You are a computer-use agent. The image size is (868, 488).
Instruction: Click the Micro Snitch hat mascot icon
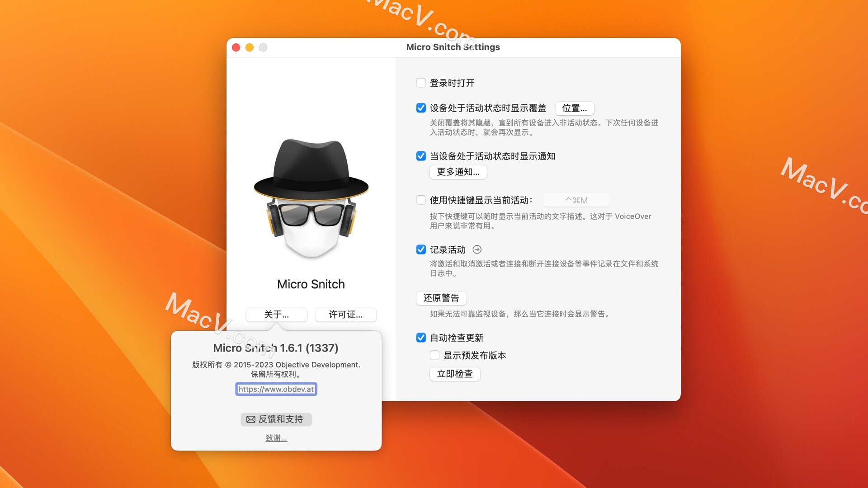point(311,199)
